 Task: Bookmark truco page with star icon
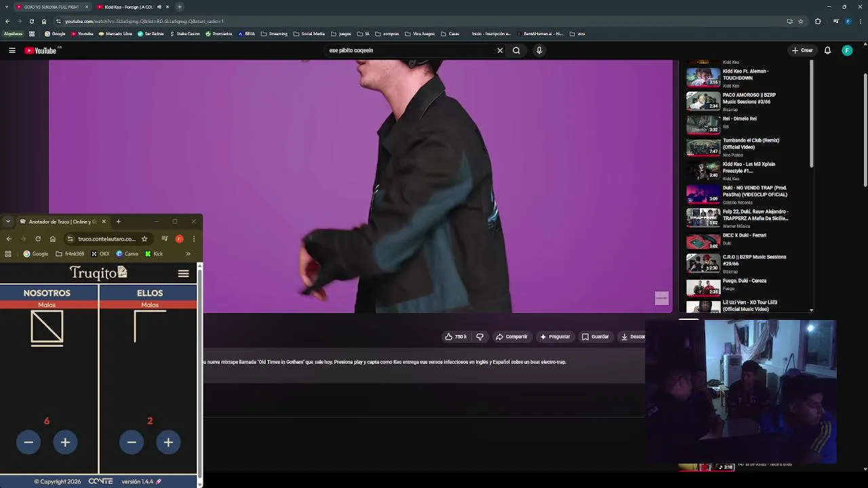pyautogui.click(x=144, y=239)
